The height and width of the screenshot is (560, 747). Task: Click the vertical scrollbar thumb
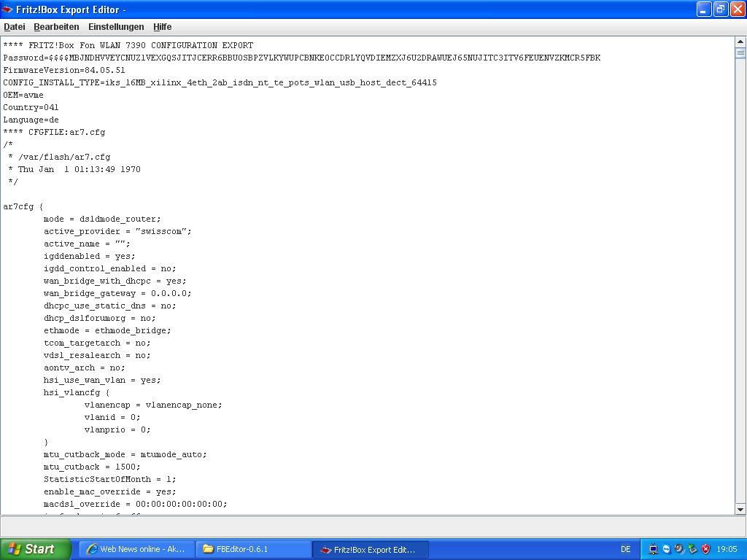740,52
